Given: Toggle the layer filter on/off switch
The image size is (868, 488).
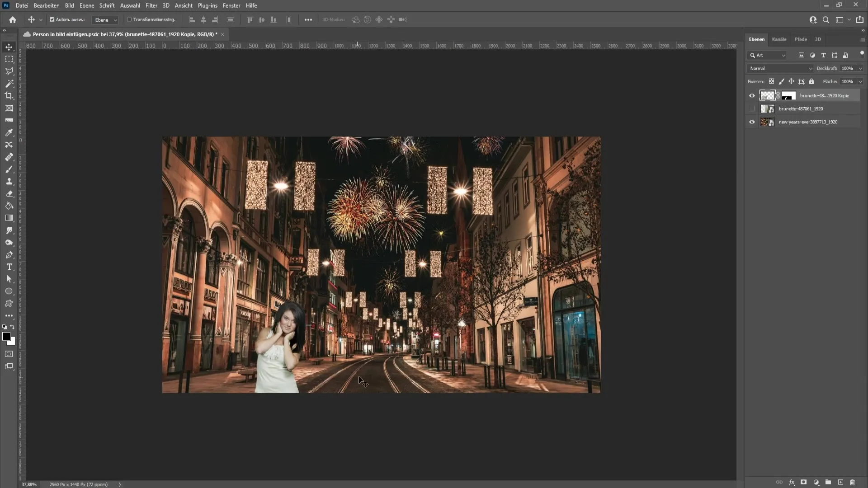Looking at the screenshot, I should pos(862,53).
